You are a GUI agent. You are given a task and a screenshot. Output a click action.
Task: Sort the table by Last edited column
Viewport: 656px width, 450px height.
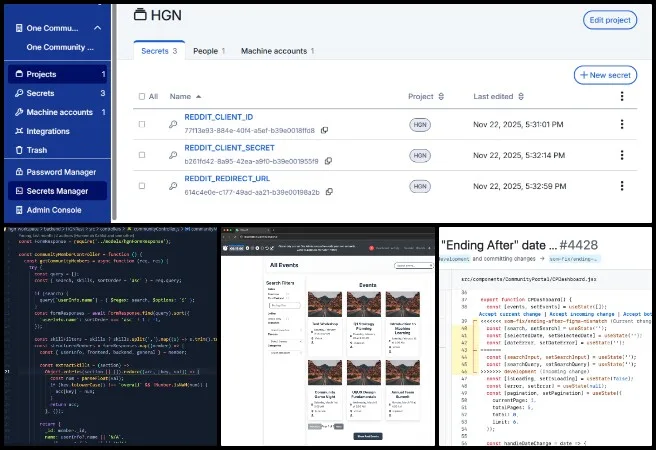coord(498,97)
